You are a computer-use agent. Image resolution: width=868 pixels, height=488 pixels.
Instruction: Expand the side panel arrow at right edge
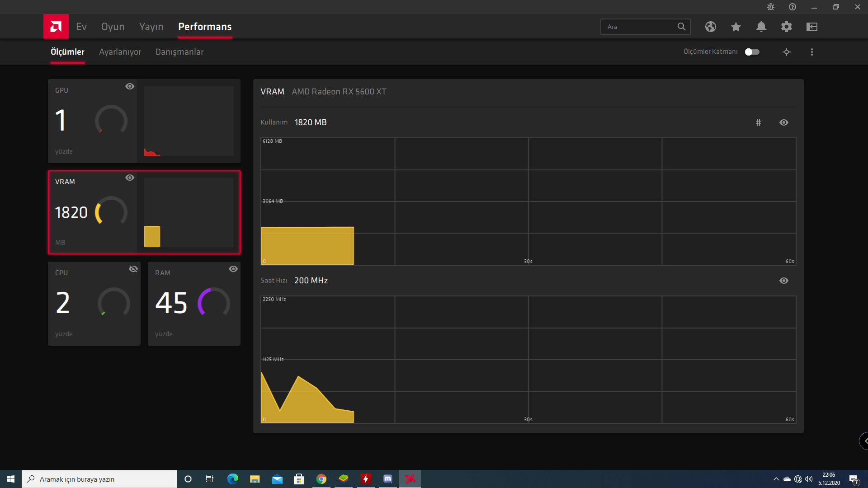coord(864,441)
